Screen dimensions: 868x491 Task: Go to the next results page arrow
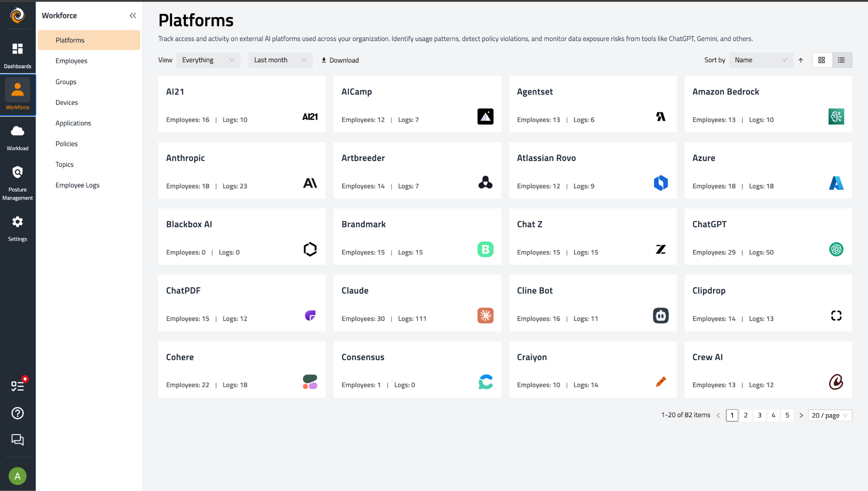tap(801, 416)
